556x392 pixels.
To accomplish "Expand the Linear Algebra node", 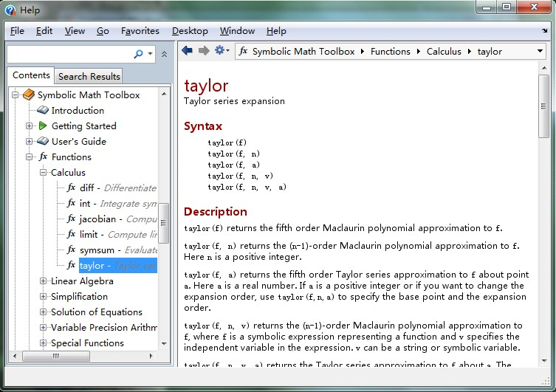I will pyautogui.click(x=44, y=281).
